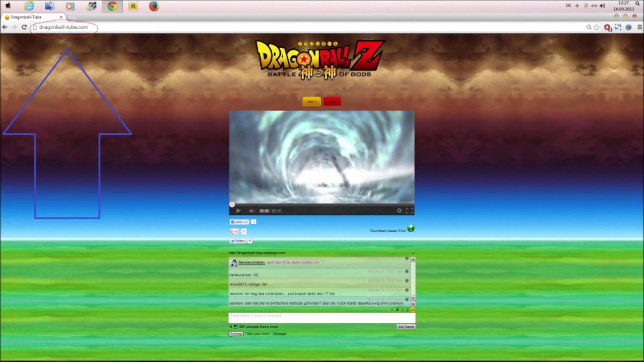The image size is (644, 362).
Task: Close the Dragonball-Tube tab
Action: 61,17
